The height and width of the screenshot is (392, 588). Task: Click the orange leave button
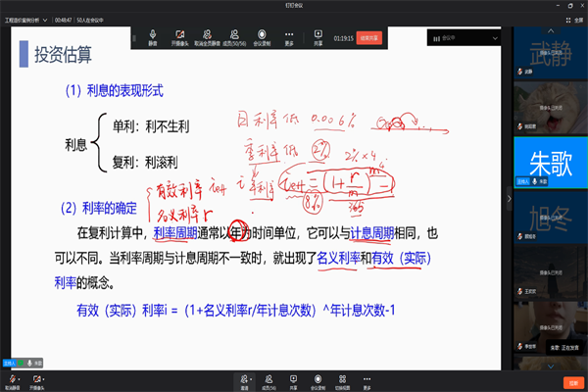coord(573,383)
